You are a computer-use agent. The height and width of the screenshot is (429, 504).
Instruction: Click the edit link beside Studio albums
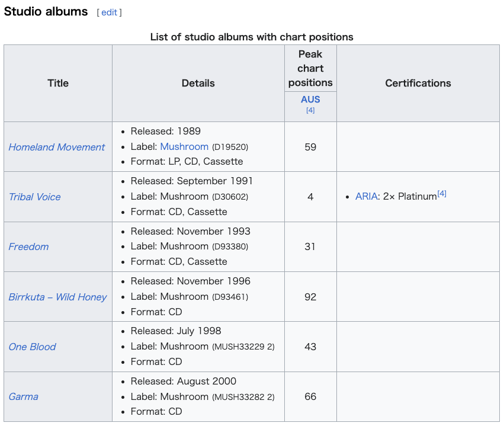pos(109,12)
